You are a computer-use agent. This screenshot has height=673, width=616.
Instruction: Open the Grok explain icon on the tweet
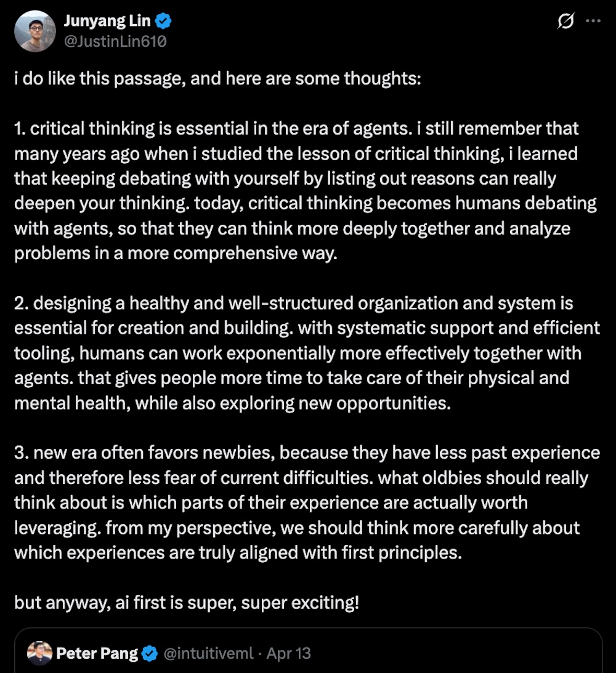(565, 22)
